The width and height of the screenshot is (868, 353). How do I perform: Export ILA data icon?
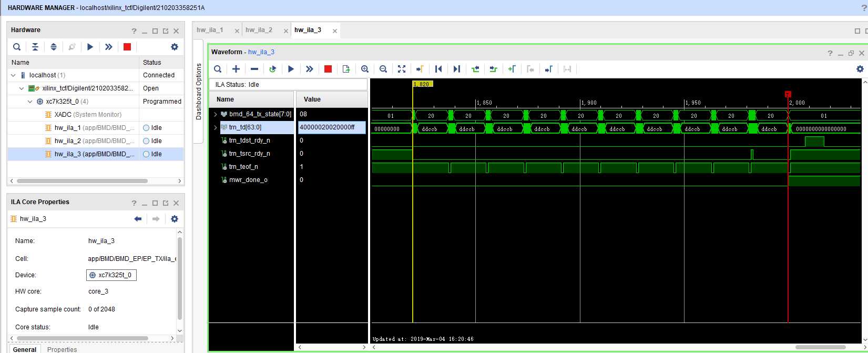coord(346,69)
